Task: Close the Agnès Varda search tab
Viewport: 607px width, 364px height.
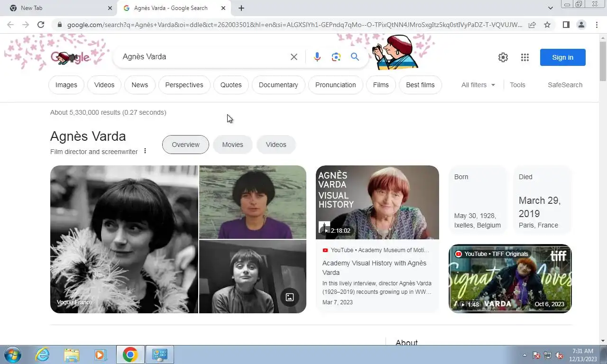Action: point(223,8)
